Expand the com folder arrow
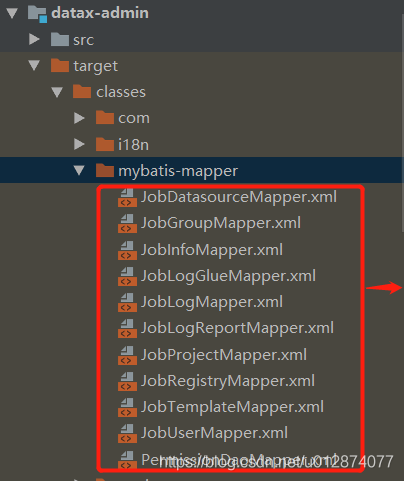The height and width of the screenshot is (481, 404). pos(79,118)
